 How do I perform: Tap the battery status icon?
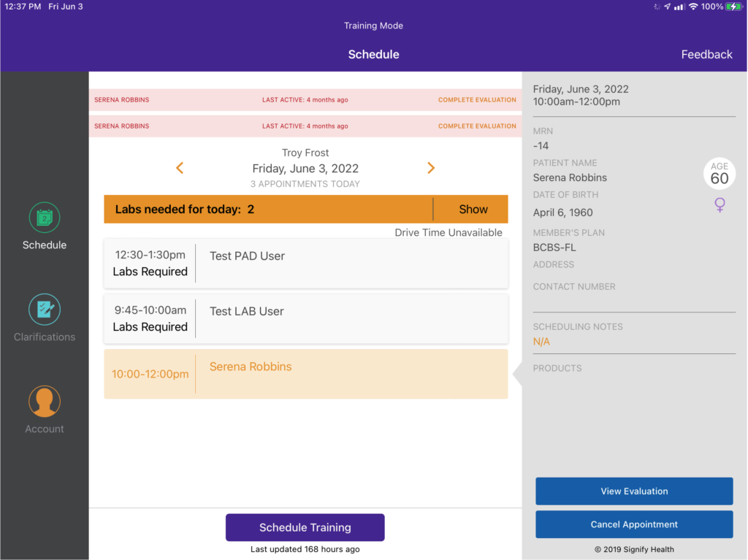pyautogui.click(x=734, y=7)
